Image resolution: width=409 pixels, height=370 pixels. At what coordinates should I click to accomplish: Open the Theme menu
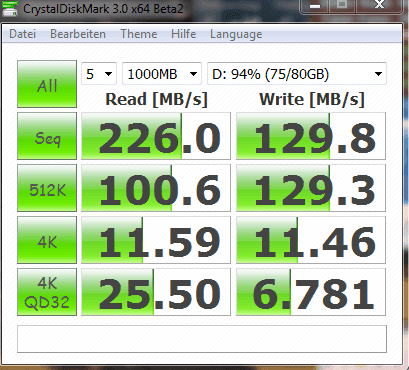click(x=139, y=34)
